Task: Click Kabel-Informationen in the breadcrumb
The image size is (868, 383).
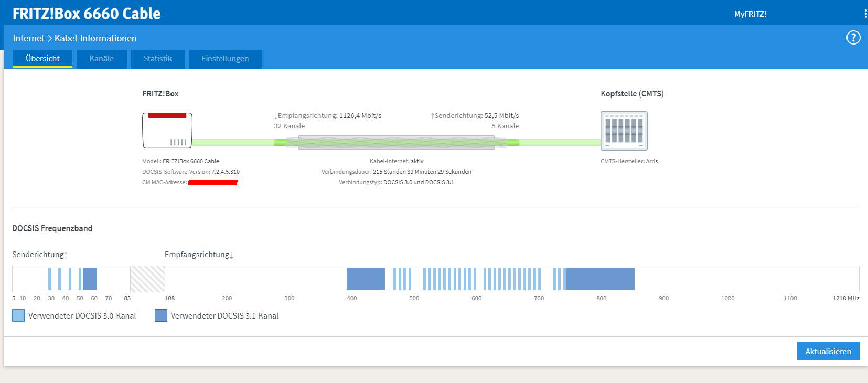Action: (x=95, y=38)
